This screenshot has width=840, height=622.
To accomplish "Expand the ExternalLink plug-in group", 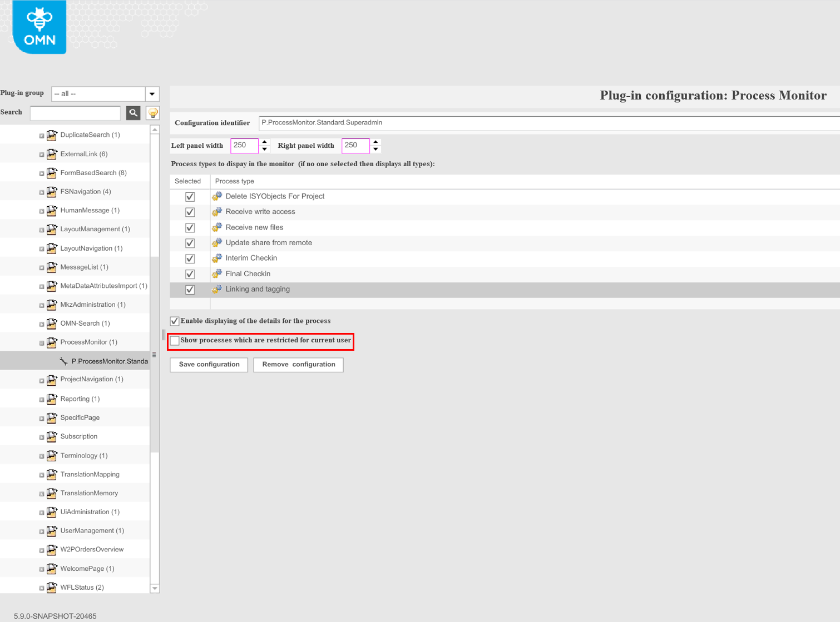I will click(41, 154).
